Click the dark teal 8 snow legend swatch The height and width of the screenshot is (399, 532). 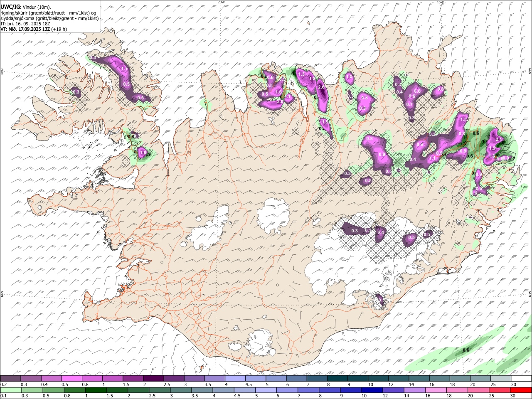point(337,379)
